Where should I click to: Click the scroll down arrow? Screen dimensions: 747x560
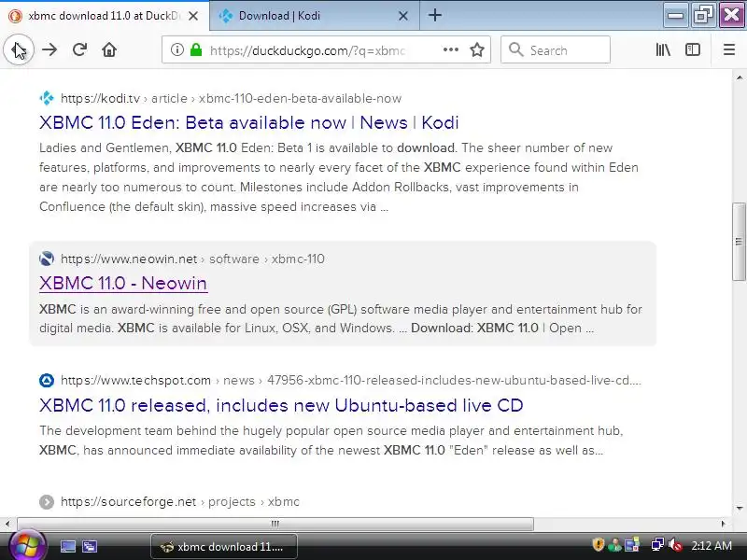[x=739, y=509]
